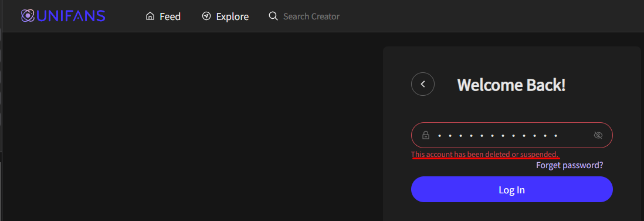Click the UNIFANS wordmark text
The width and height of the screenshot is (644, 221).
pos(70,16)
